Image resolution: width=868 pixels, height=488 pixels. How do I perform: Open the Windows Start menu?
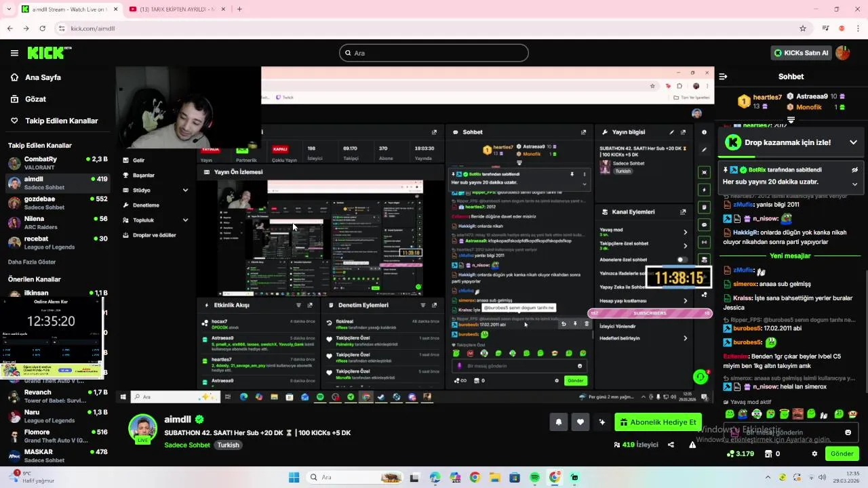pyautogui.click(x=294, y=477)
